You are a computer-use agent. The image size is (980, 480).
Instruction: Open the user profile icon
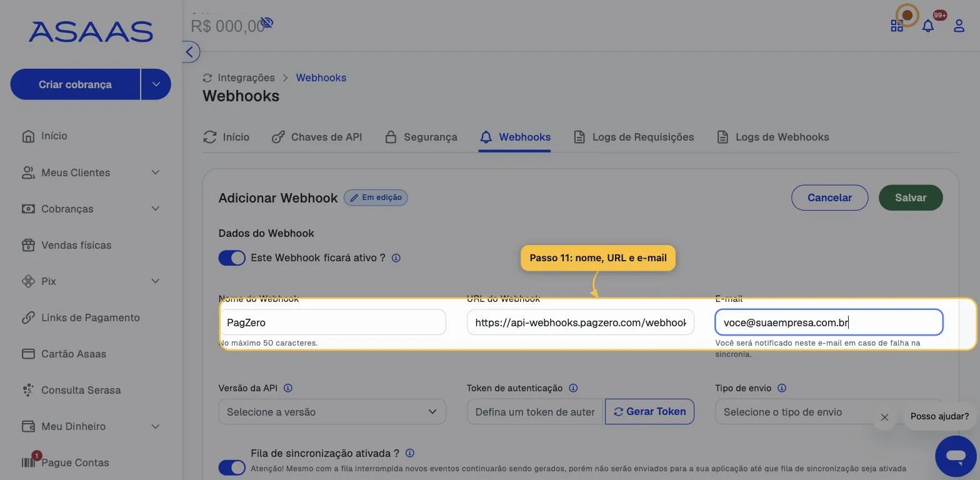click(959, 26)
